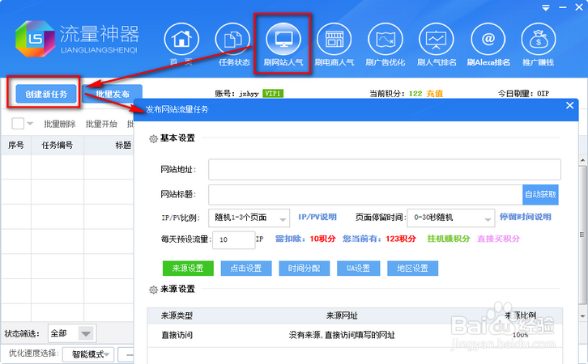Open the IP/PV比例 dropdown
This screenshot has height=364, width=588.
tap(249, 218)
